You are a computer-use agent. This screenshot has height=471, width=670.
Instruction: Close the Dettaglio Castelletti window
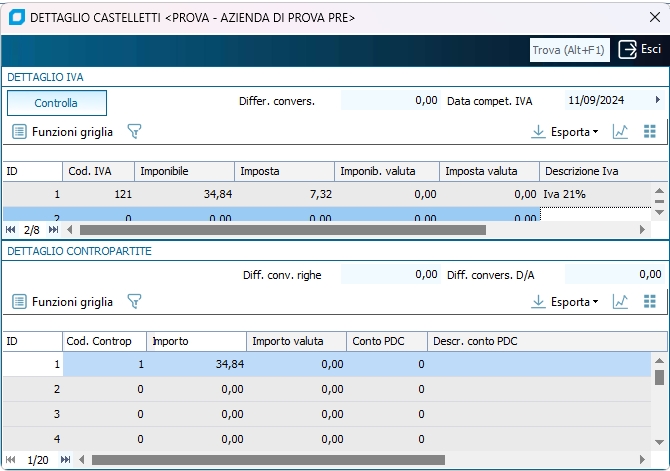(655, 17)
